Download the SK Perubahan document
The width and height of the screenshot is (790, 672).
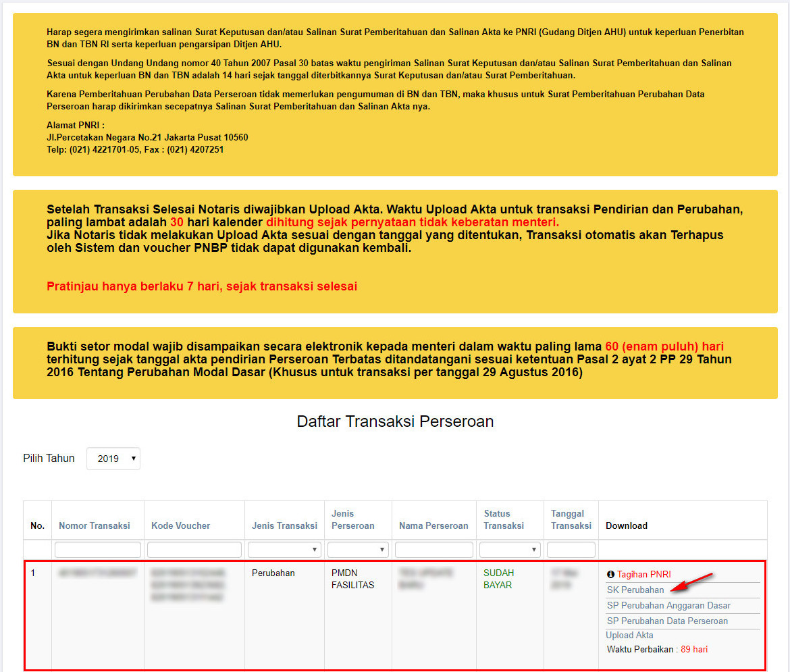click(x=635, y=590)
